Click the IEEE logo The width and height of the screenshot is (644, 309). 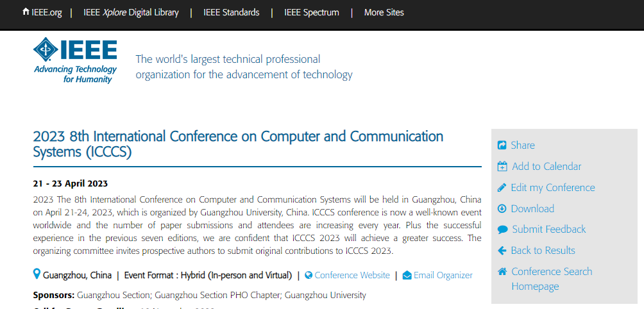click(75, 60)
